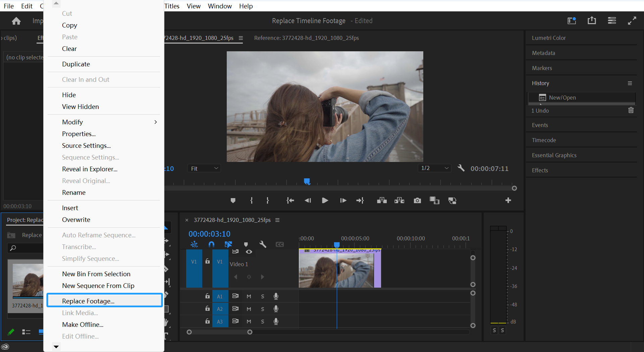Open timeline sequence panel menu

click(x=277, y=220)
